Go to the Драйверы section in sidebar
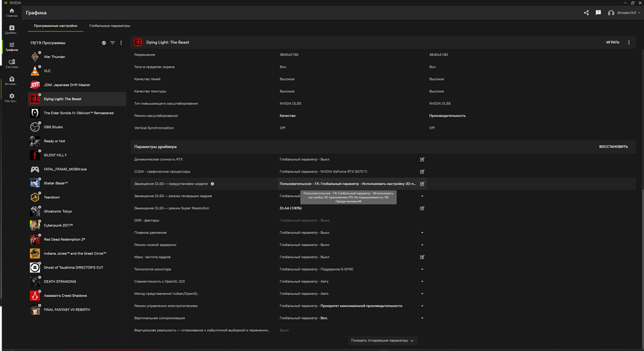Image resolution: width=644 pixels, height=351 pixels. click(12, 30)
